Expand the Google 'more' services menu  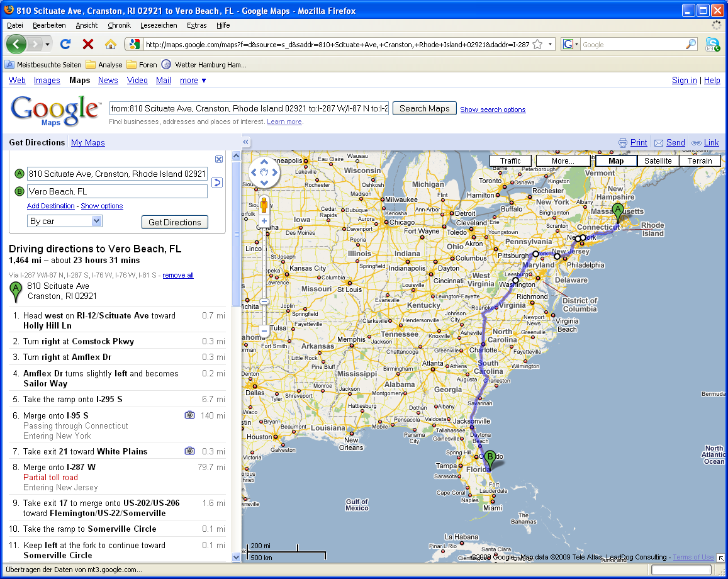193,81
